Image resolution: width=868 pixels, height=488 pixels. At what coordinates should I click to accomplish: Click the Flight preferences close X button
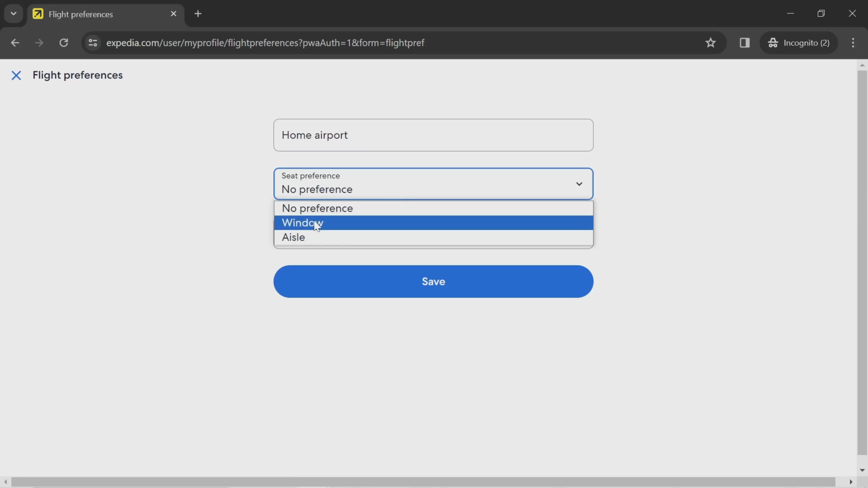[x=16, y=75]
